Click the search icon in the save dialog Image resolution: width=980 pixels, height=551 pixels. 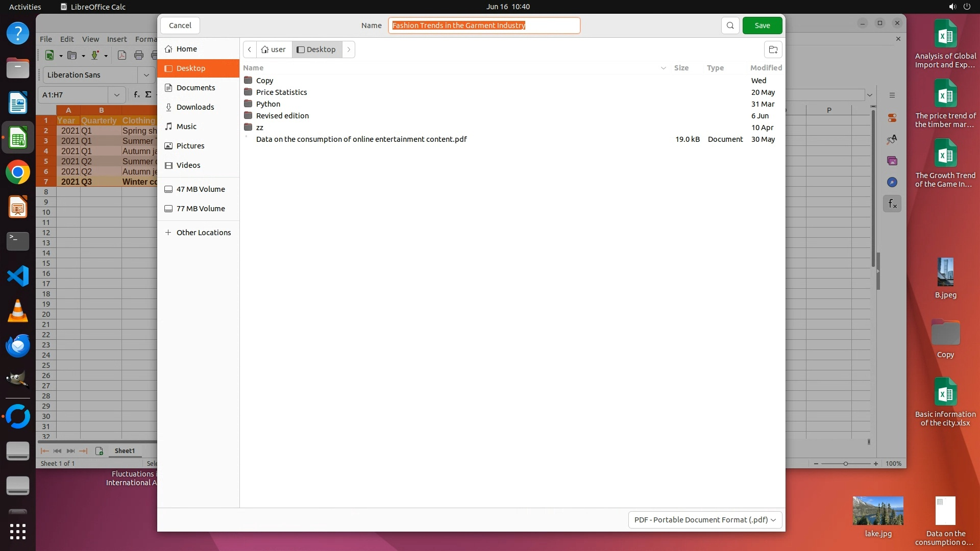coord(730,26)
